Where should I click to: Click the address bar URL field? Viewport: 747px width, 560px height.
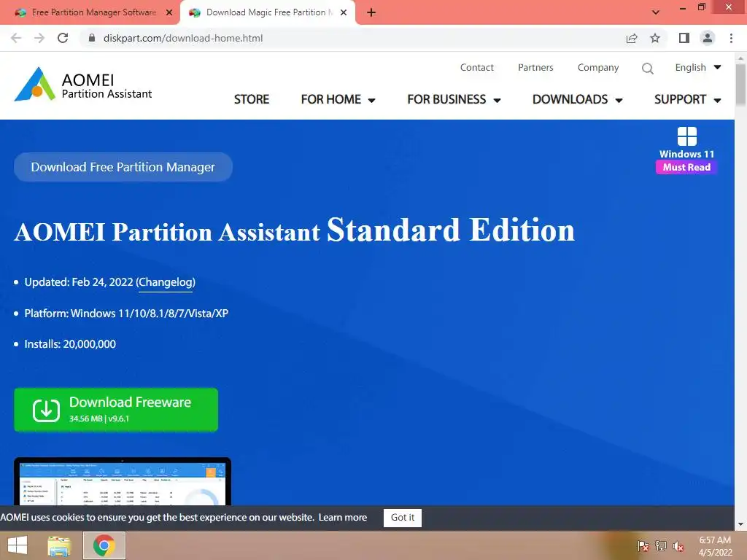(x=352, y=38)
